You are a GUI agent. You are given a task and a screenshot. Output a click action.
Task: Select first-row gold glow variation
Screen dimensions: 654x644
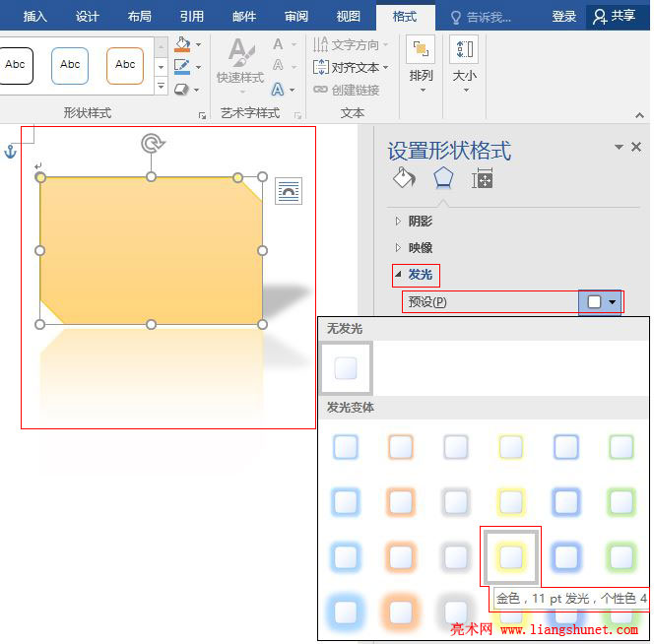(x=511, y=447)
